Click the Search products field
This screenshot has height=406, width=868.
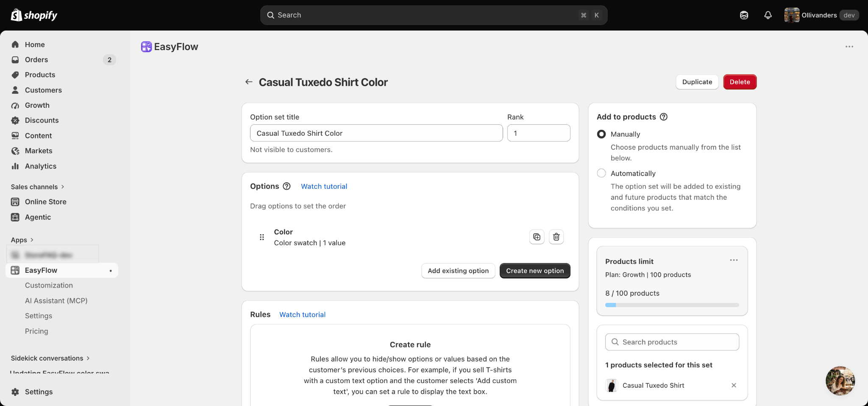point(672,342)
